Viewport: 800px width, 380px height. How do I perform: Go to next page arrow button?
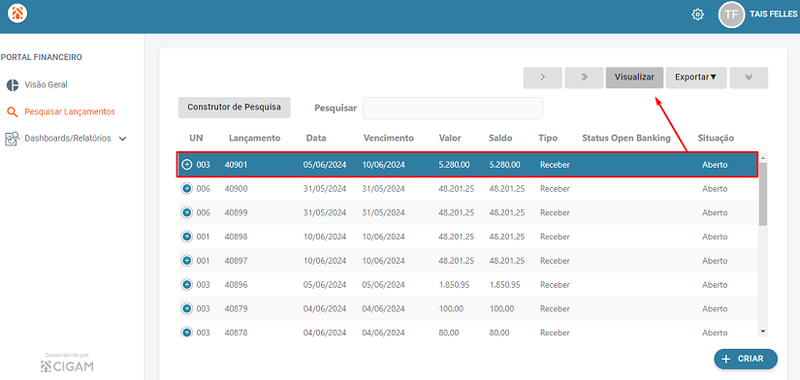point(542,78)
